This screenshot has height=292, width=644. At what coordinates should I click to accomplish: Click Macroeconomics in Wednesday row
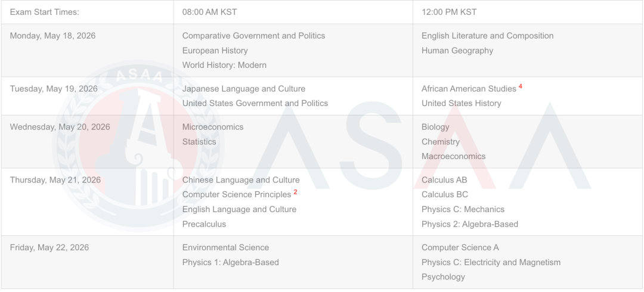453,156
